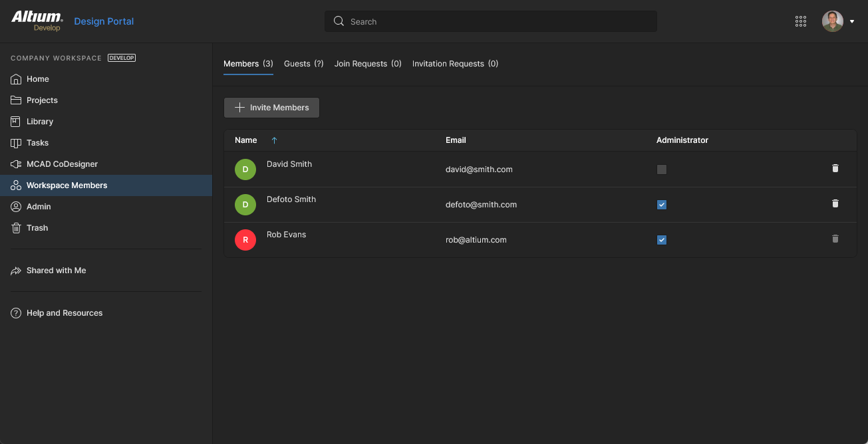Toggle Administrator checkbox for Rob Evans
Screen dimensions: 868x444
point(661,240)
